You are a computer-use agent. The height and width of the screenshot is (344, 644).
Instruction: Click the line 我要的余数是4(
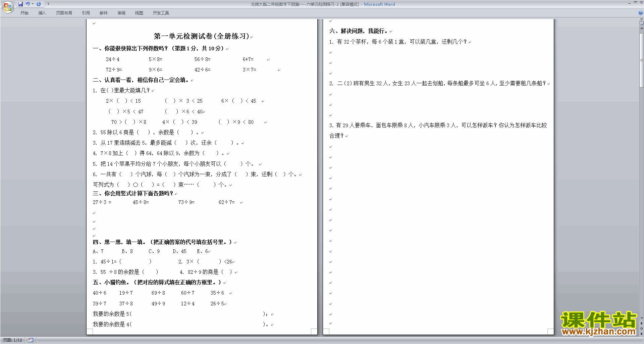pos(112,325)
